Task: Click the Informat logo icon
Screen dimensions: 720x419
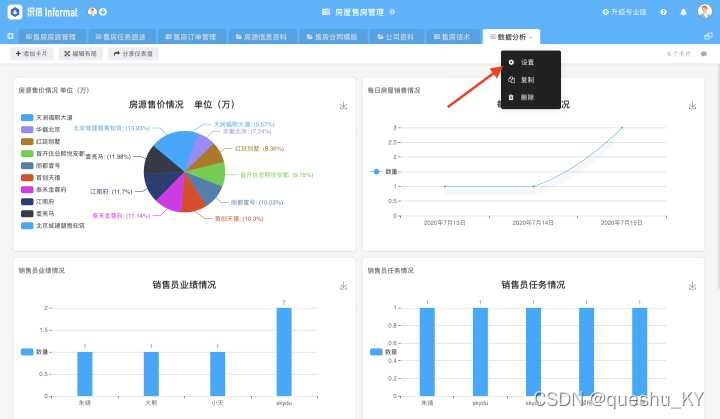Action: tap(15, 12)
